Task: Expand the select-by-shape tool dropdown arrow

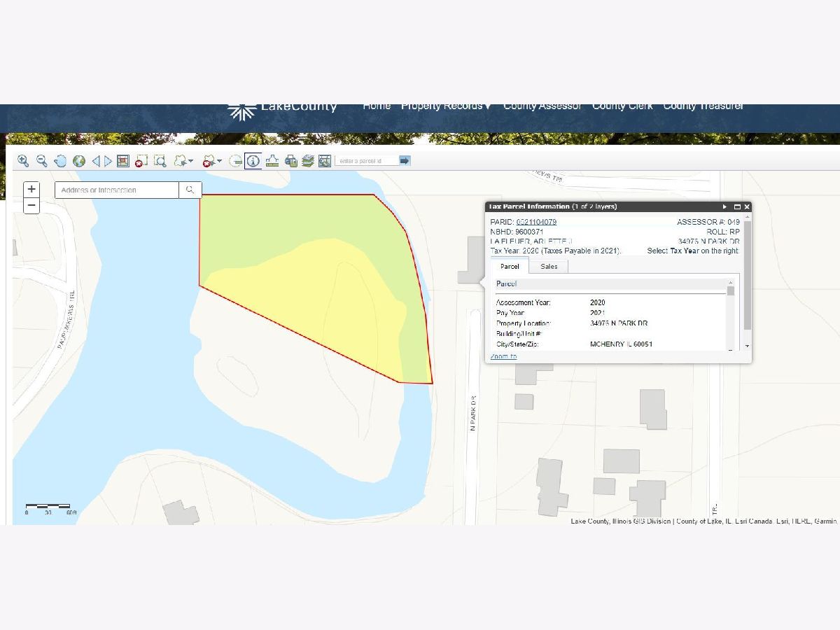Action: pos(191,161)
